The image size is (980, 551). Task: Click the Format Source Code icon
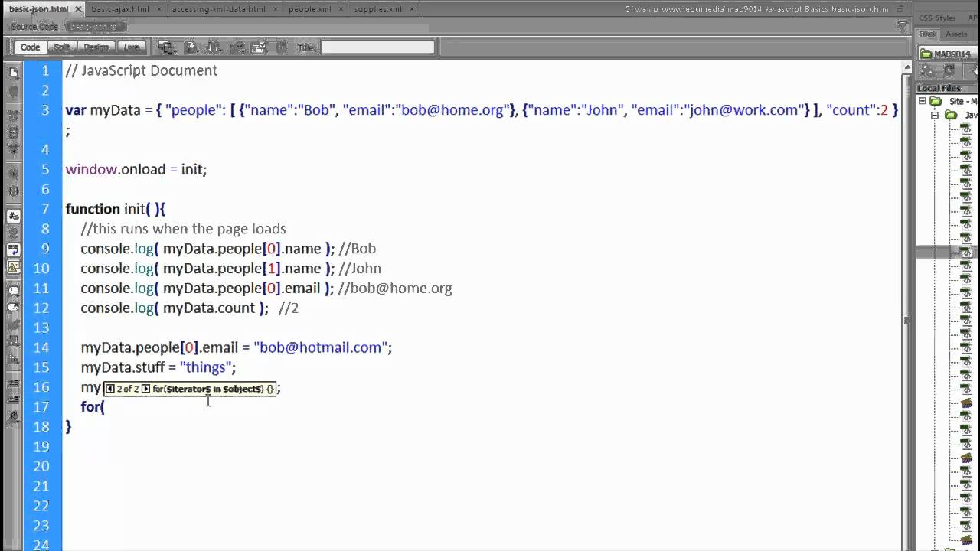pos(13,418)
